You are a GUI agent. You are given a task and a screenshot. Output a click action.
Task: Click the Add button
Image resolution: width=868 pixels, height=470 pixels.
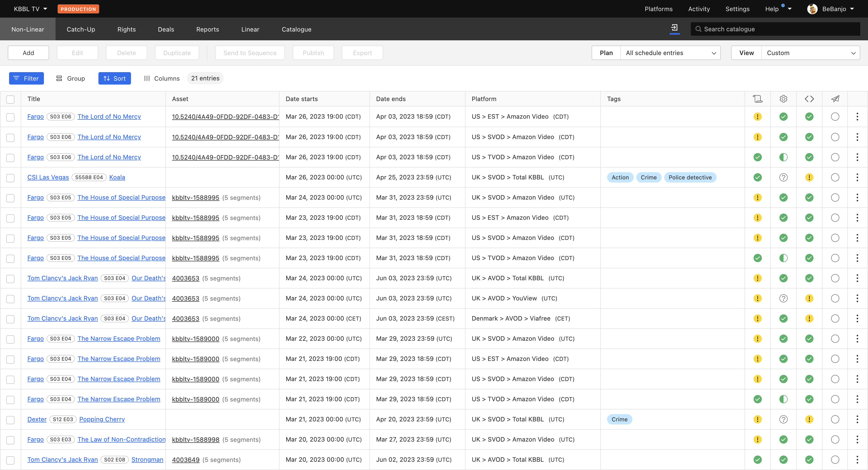coord(28,53)
